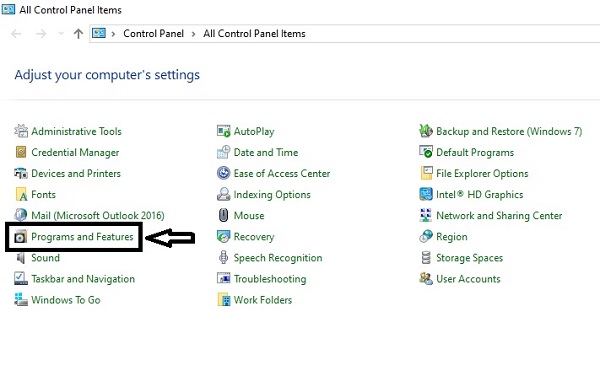The height and width of the screenshot is (376, 600).
Task: Select Control Panel in the address breadcrumb
Action: (x=153, y=34)
